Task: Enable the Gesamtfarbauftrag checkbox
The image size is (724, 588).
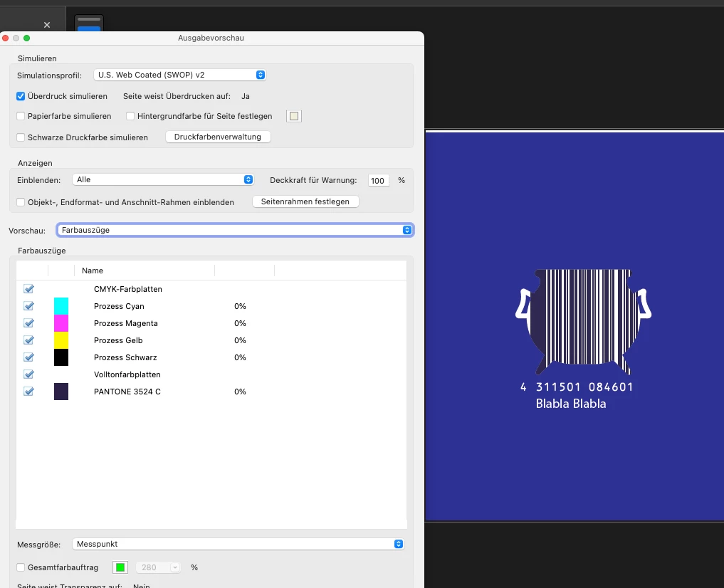Action: (x=21, y=567)
